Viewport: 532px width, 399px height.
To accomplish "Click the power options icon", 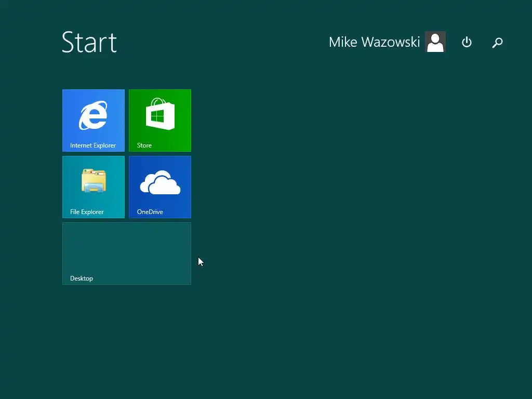I will click(467, 42).
